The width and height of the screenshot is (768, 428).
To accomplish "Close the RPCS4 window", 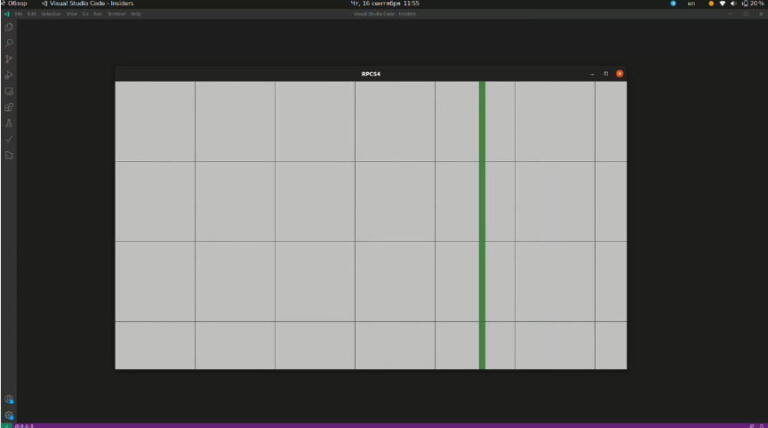I will pyautogui.click(x=619, y=74).
